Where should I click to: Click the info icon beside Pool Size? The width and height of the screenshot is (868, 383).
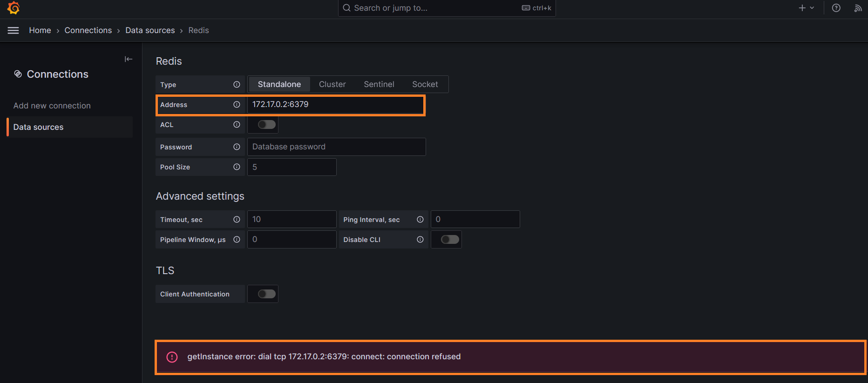tap(237, 167)
